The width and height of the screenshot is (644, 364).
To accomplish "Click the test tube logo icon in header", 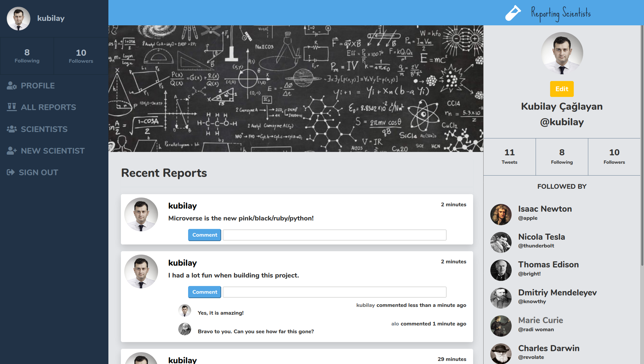I will point(513,13).
